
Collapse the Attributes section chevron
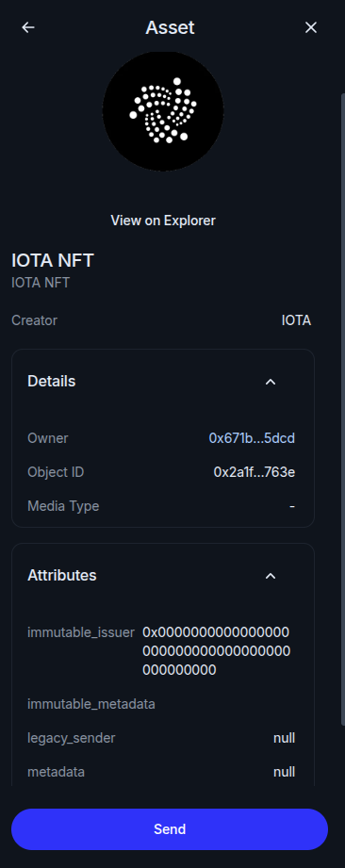[x=271, y=576]
